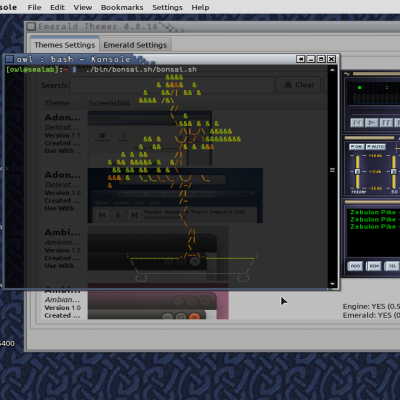Toggle the equalizer AUTO button
400x400 pixels.
(x=375, y=147)
